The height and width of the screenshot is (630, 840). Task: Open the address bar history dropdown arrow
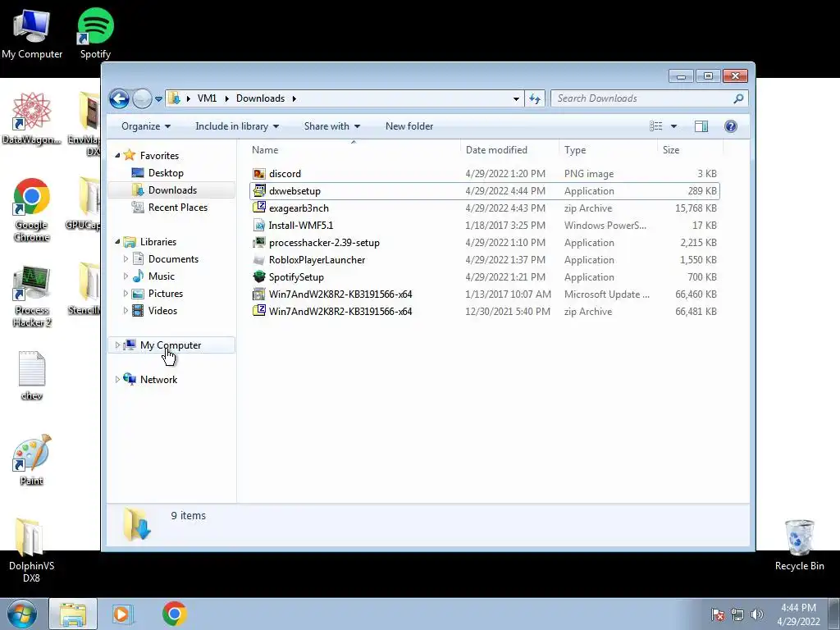point(516,98)
